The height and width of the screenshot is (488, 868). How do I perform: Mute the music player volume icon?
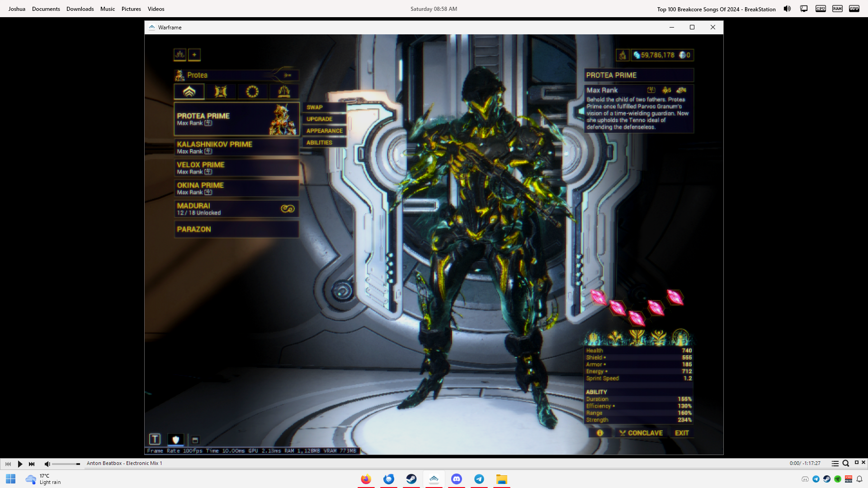tap(47, 464)
